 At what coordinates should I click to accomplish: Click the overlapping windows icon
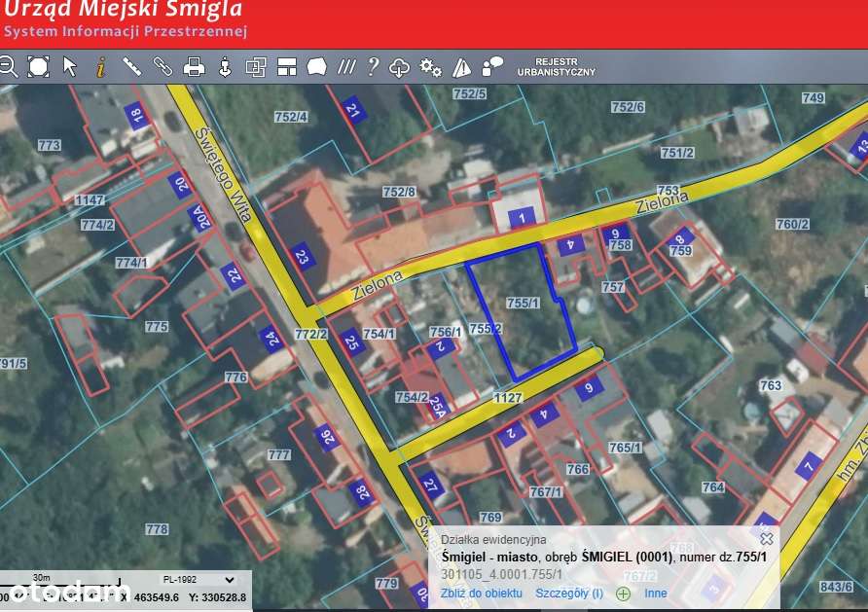coord(256,67)
